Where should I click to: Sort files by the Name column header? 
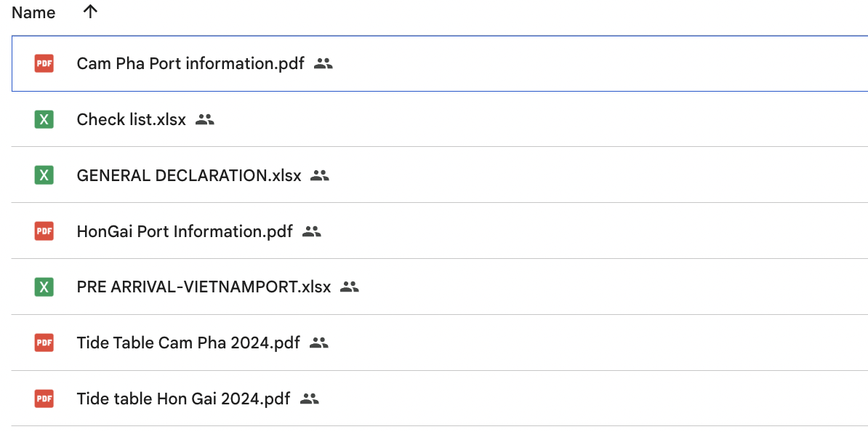point(33,13)
